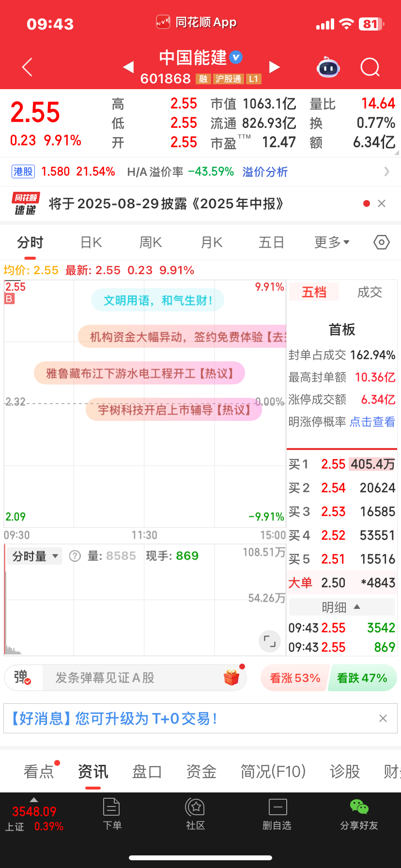Switch to 月K tab

coord(212,242)
